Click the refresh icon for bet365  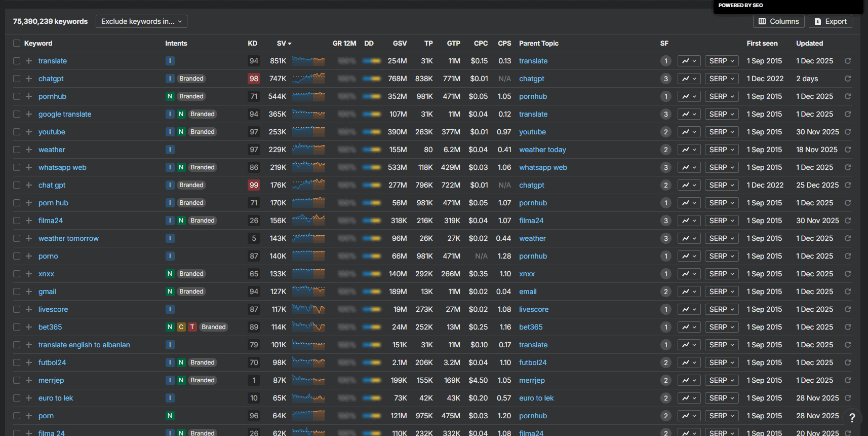coord(848,327)
